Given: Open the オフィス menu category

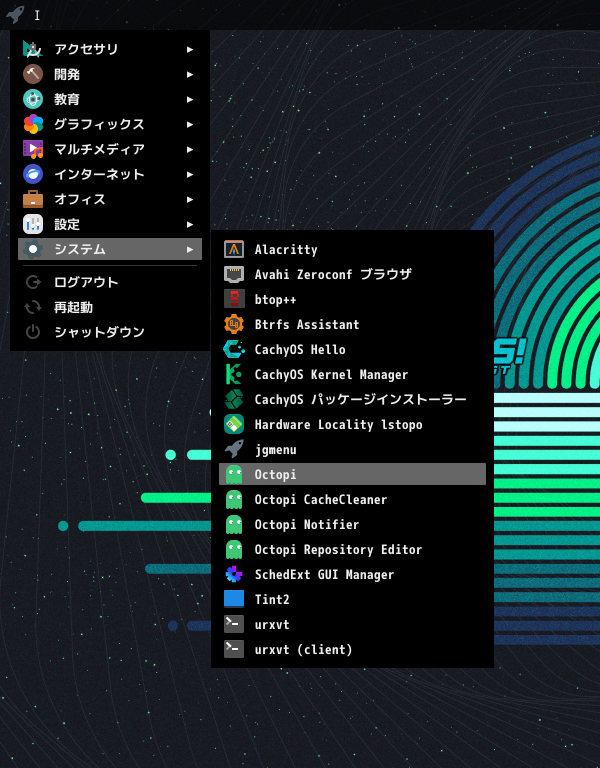Looking at the screenshot, I should pos(110,199).
